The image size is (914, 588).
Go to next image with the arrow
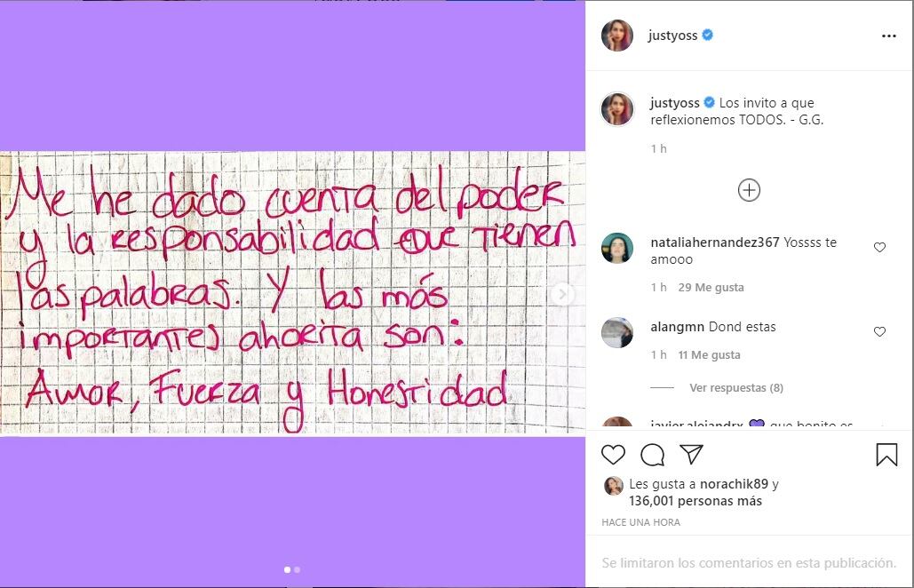point(562,294)
